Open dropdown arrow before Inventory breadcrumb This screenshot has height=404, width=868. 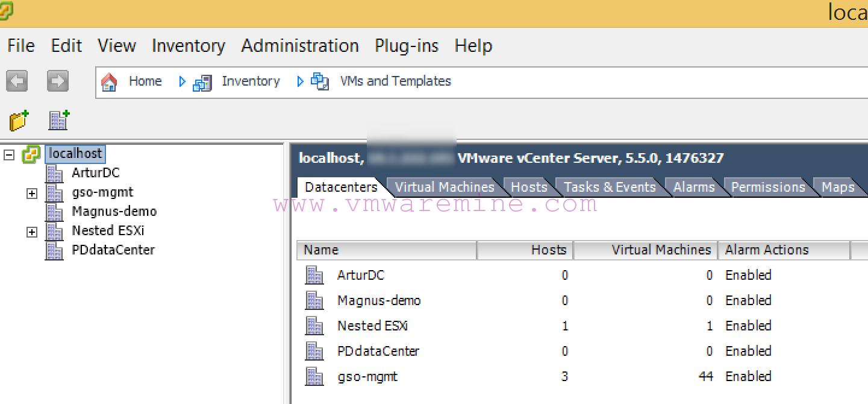click(x=183, y=81)
